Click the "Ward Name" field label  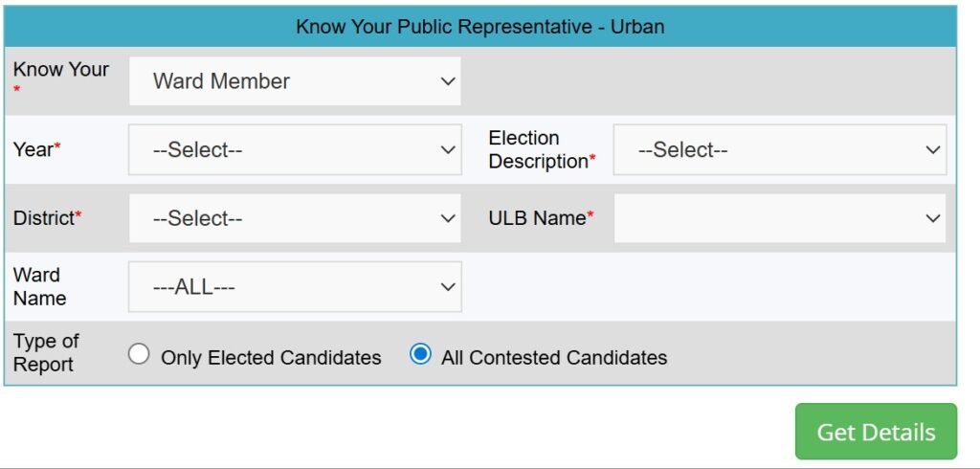tap(39, 286)
